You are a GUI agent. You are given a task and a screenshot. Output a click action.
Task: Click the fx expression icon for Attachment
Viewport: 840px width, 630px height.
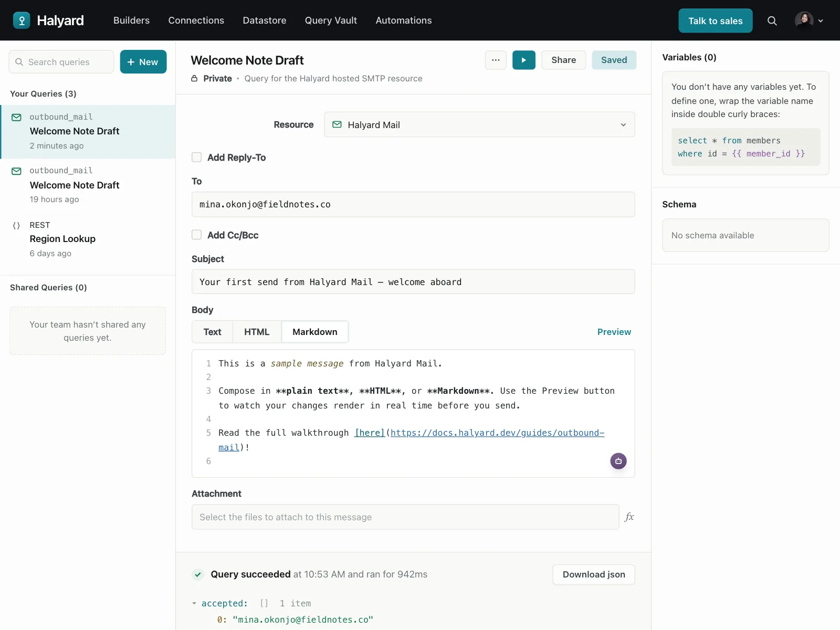point(629,517)
